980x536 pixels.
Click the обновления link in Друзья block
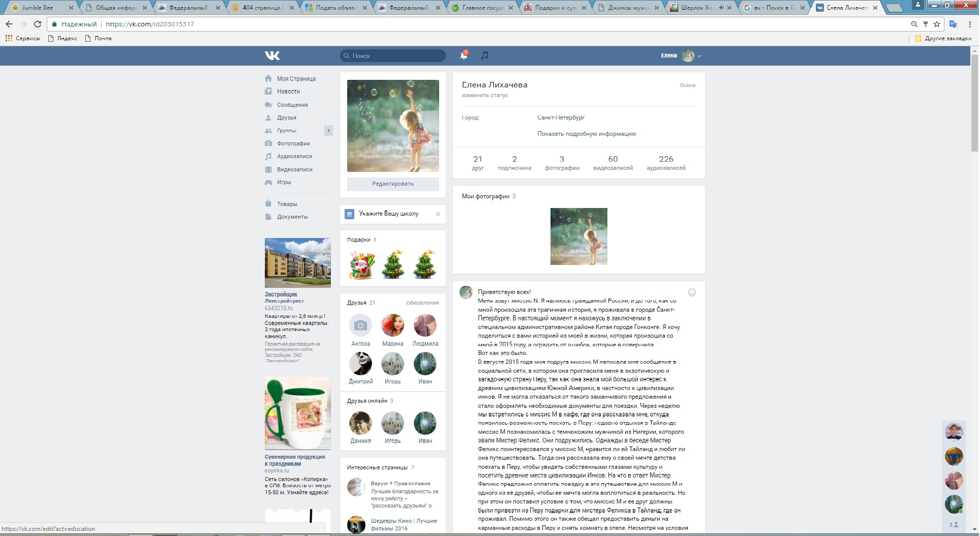(x=422, y=303)
